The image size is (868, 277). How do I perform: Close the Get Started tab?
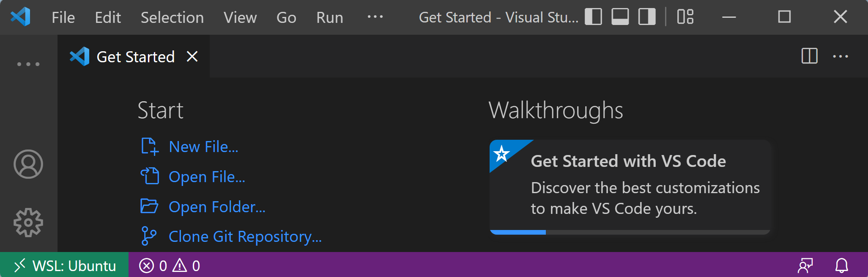[192, 56]
